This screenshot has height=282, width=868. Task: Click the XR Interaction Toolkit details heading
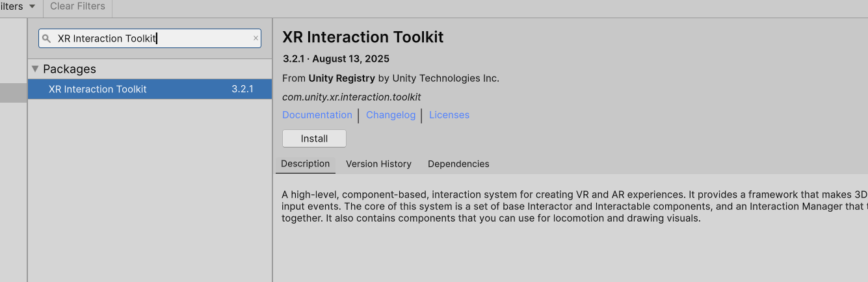coord(363,37)
